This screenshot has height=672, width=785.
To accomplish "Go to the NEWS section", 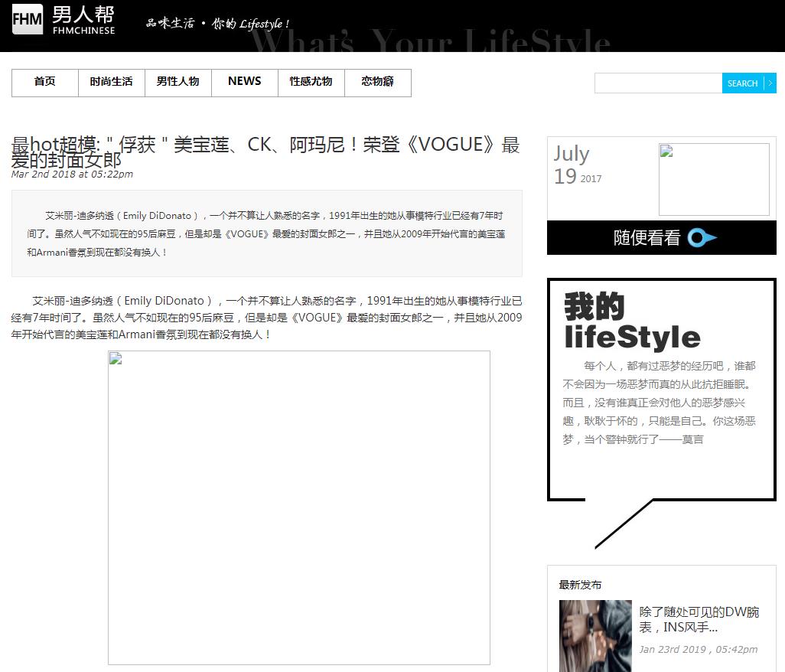I will tap(245, 83).
